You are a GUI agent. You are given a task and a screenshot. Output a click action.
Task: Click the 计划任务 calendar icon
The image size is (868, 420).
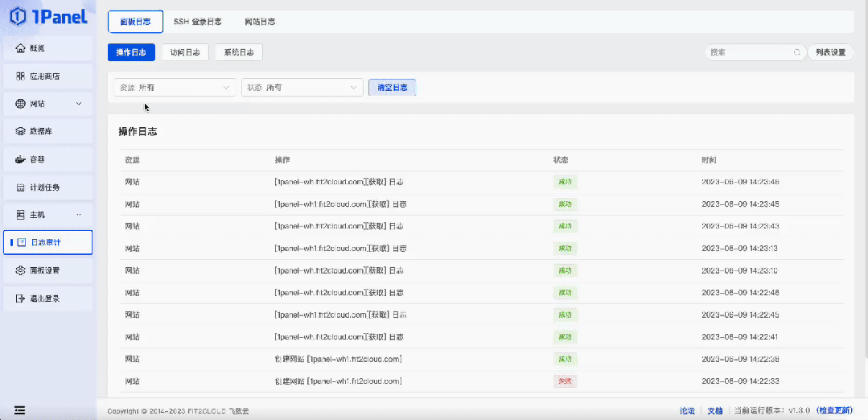coord(20,187)
